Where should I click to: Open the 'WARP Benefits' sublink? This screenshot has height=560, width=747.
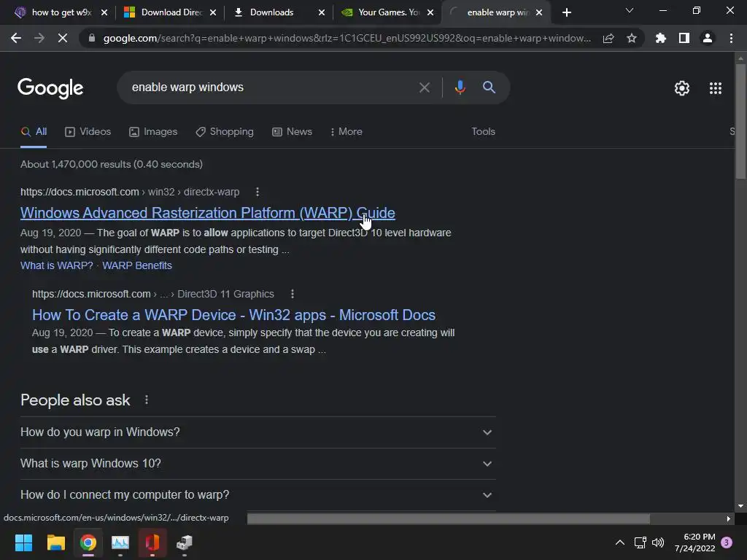[136, 265]
